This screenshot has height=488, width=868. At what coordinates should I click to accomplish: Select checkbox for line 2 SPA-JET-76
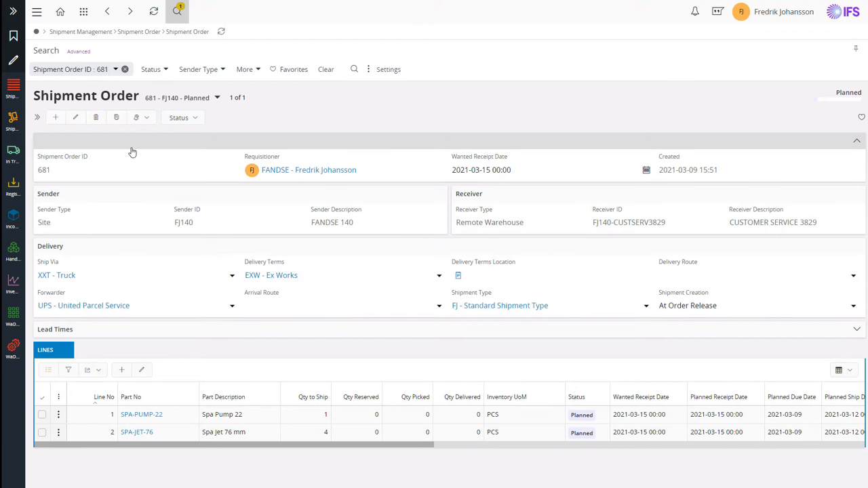click(x=42, y=432)
